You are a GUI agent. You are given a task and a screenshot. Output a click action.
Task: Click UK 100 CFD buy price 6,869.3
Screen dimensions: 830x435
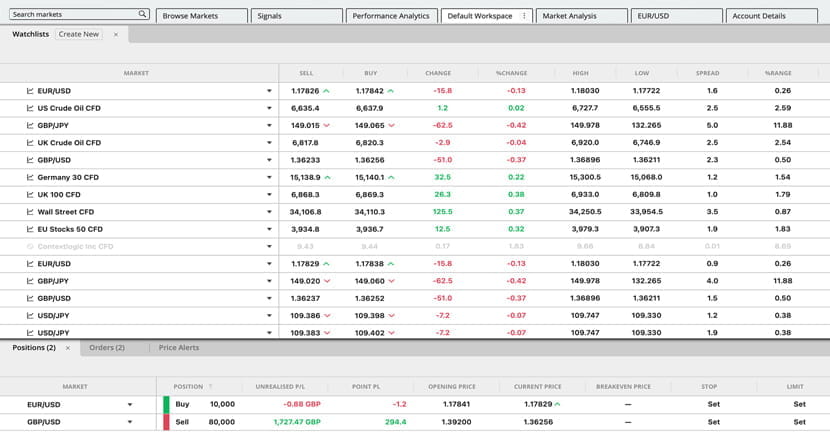tap(370, 195)
